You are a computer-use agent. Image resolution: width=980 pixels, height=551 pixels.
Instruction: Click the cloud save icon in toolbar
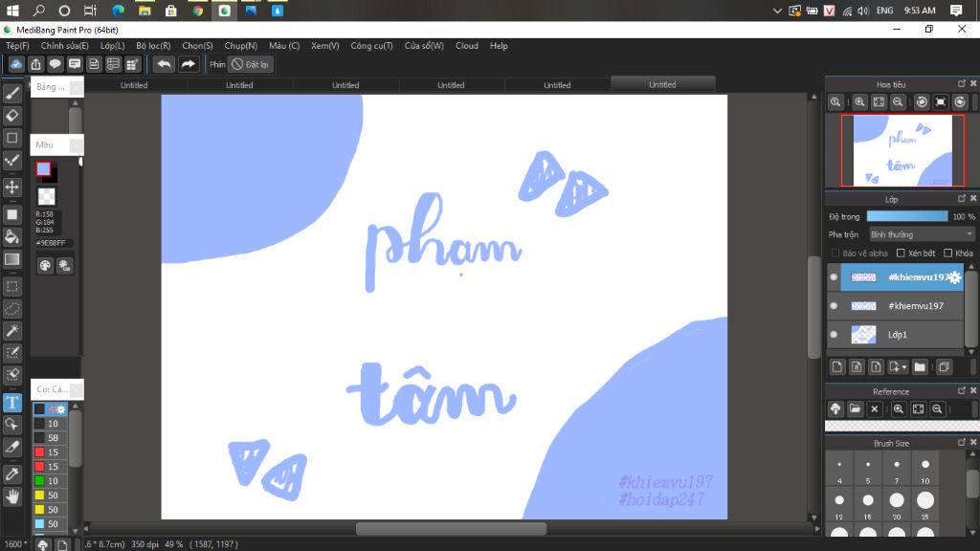pyautogui.click(x=16, y=64)
